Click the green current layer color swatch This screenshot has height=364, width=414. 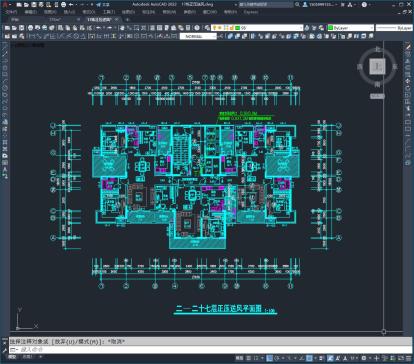click(237, 28)
